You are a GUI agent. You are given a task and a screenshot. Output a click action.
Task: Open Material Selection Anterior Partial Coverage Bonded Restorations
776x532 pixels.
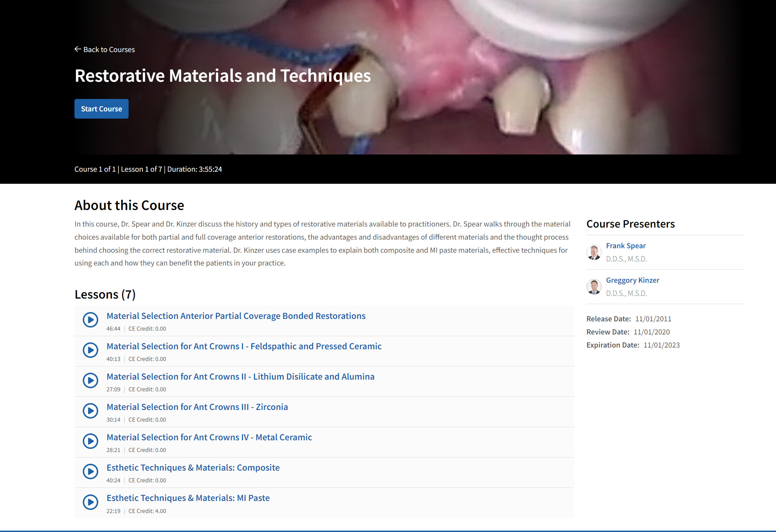pos(236,316)
